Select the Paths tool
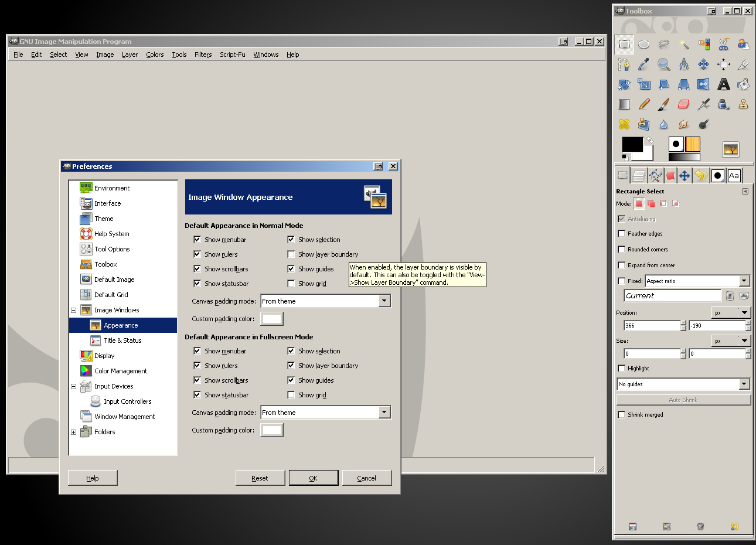The image size is (756, 545). (624, 64)
